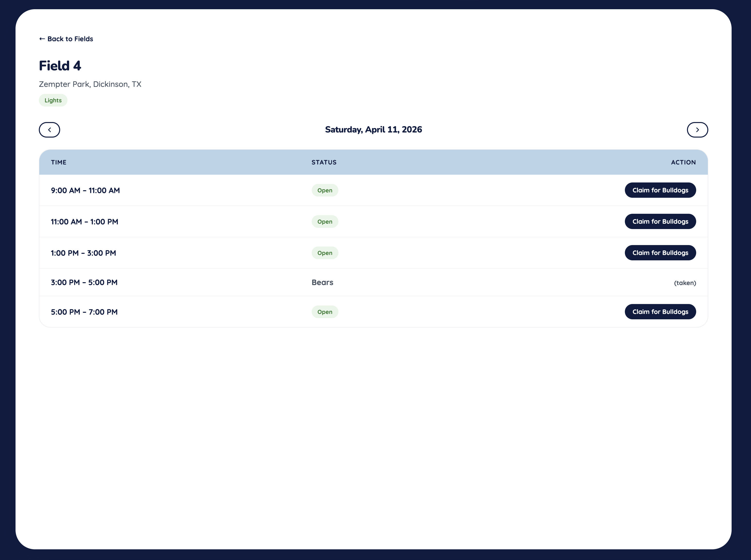Click the Open badge in 5:00 PM row

(x=324, y=312)
